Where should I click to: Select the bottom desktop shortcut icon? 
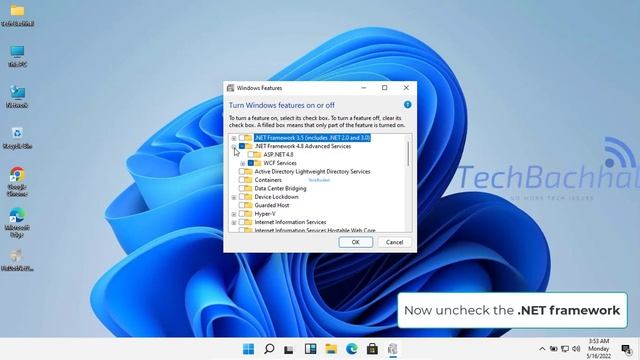pyautogui.click(x=17, y=260)
